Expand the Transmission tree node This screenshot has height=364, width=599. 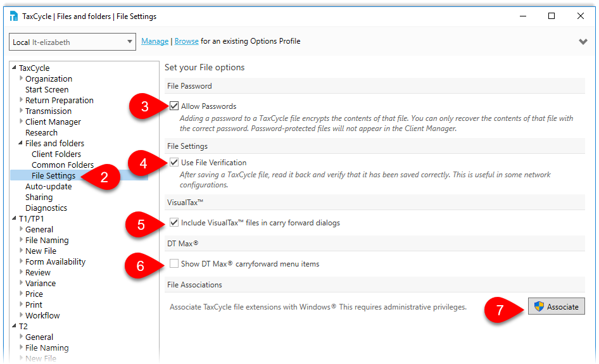[x=22, y=110]
